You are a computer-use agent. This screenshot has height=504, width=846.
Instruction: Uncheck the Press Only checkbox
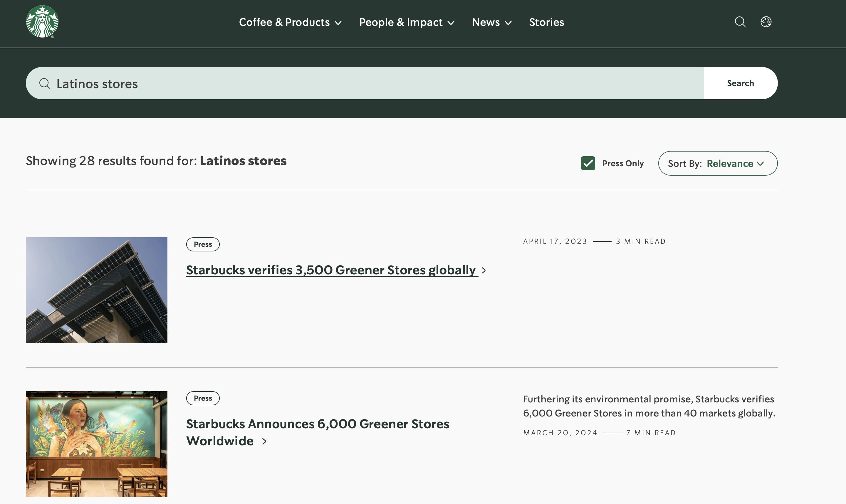coord(588,163)
